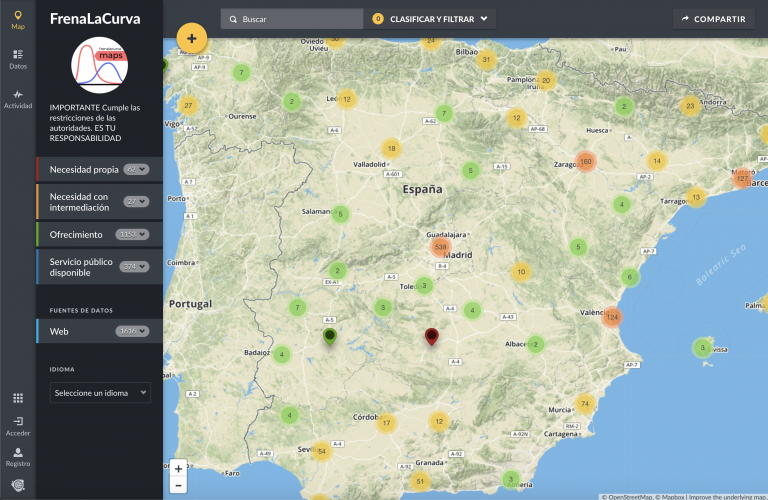Toggle the Ofrecimiento category filter

[x=76, y=235]
